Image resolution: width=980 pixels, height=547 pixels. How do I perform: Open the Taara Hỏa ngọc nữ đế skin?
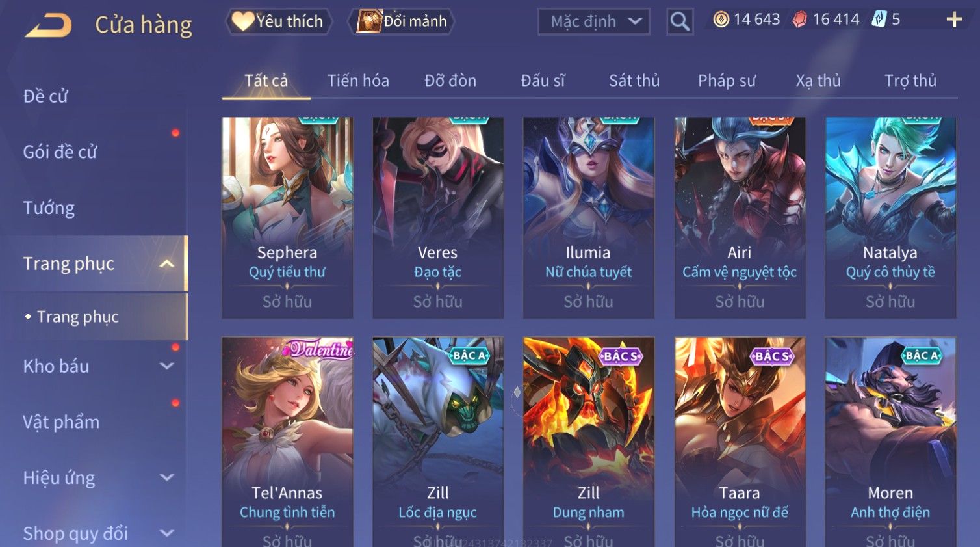(x=740, y=442)
